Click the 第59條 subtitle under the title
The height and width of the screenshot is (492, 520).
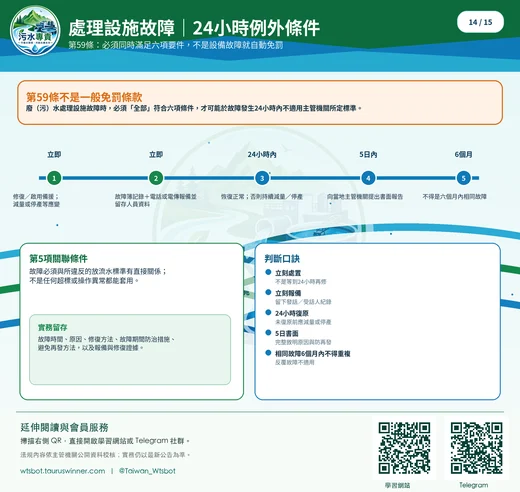[176, 45]
